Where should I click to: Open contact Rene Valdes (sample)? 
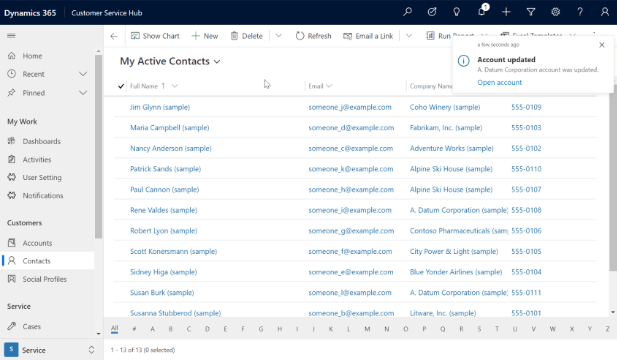[163, 210]
